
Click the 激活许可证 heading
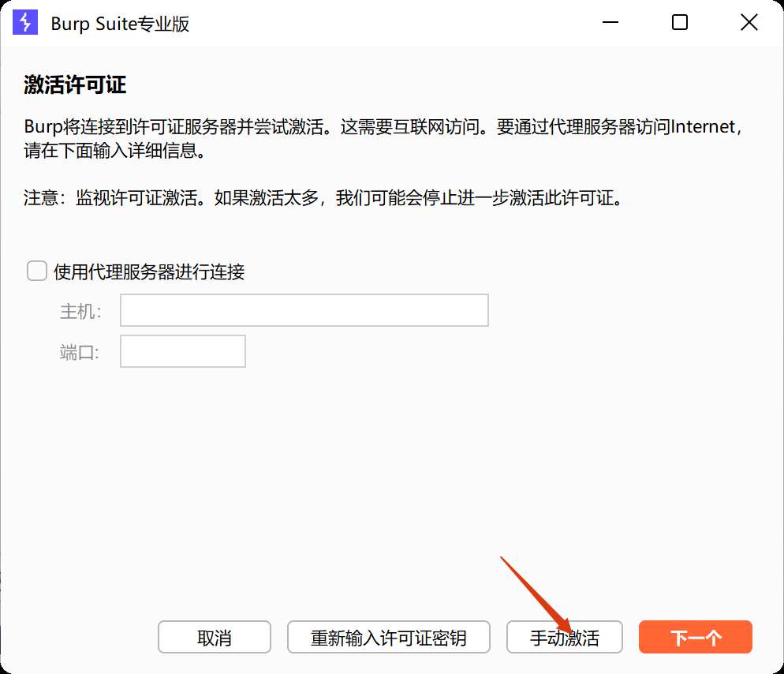tap(75, 85)
